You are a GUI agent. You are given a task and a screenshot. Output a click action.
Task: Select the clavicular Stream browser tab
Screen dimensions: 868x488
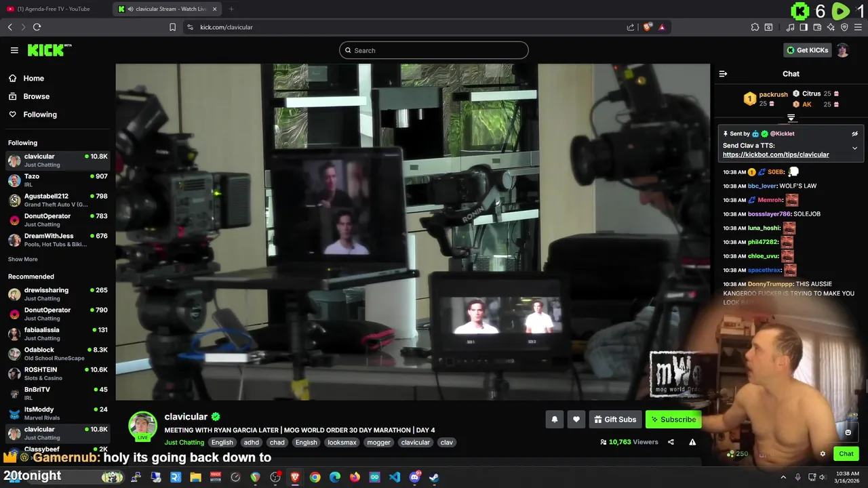point(167,9)
